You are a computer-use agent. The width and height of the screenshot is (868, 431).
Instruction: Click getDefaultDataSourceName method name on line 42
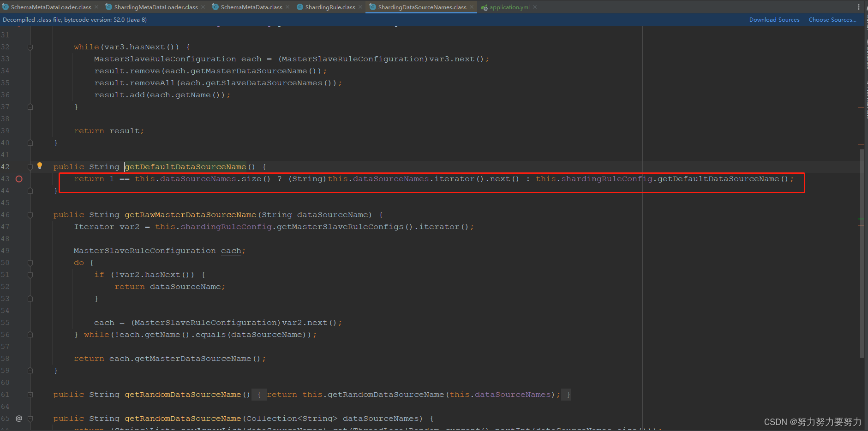(186, 167)
